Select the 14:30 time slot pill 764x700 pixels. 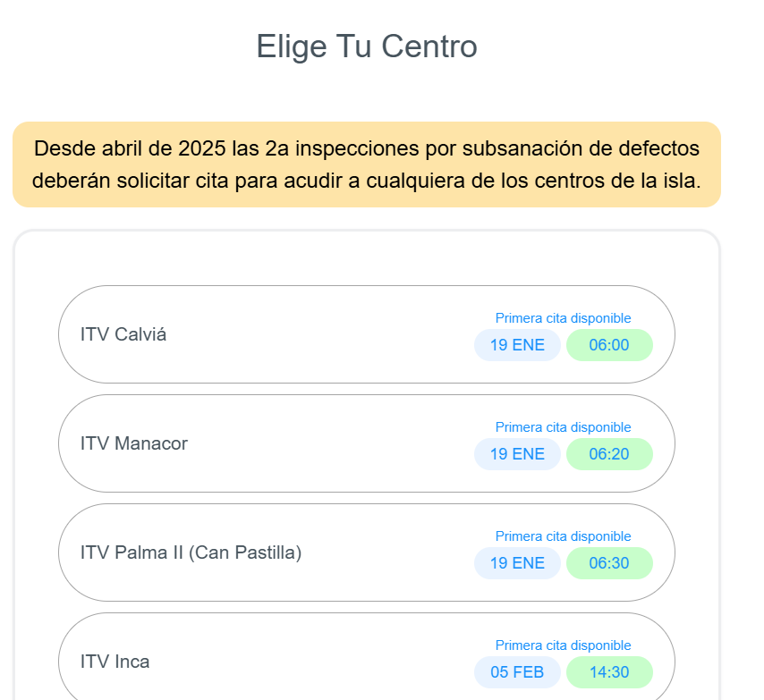[x=609, y=672]
